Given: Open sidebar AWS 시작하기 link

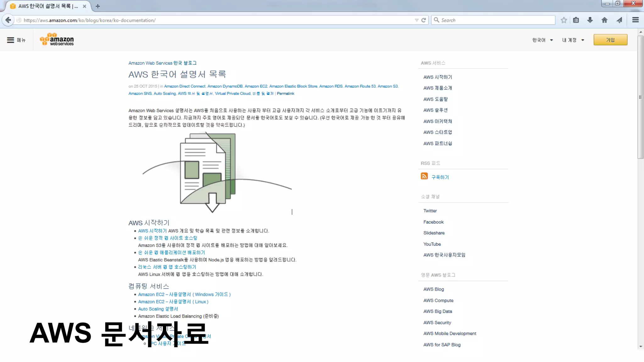Looking at the screenshot, I should click(437, 77).
